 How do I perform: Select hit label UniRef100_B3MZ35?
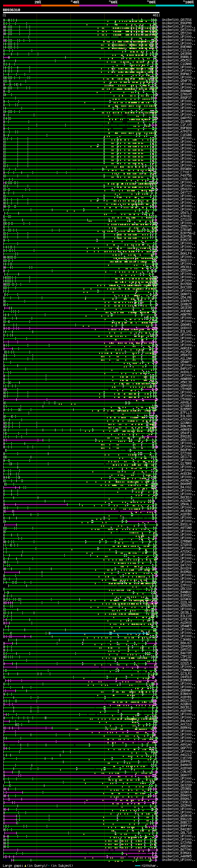pyautogui.click(x=177, y=240)
